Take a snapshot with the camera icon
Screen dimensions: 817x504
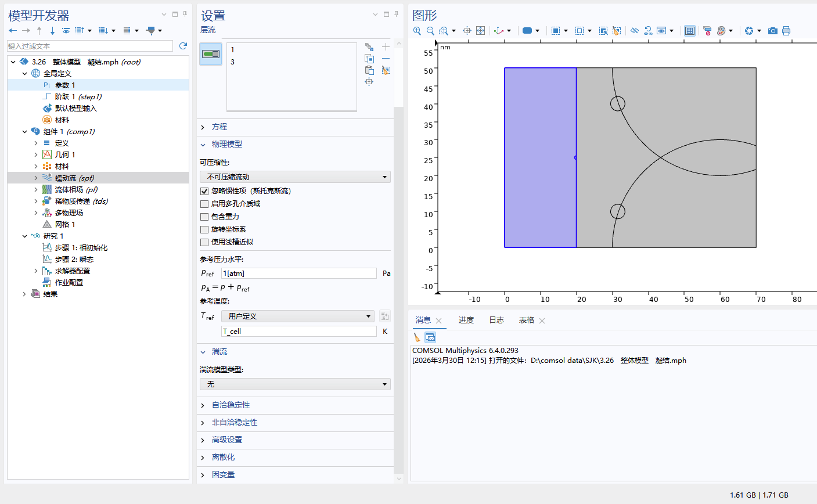point(772,31)
